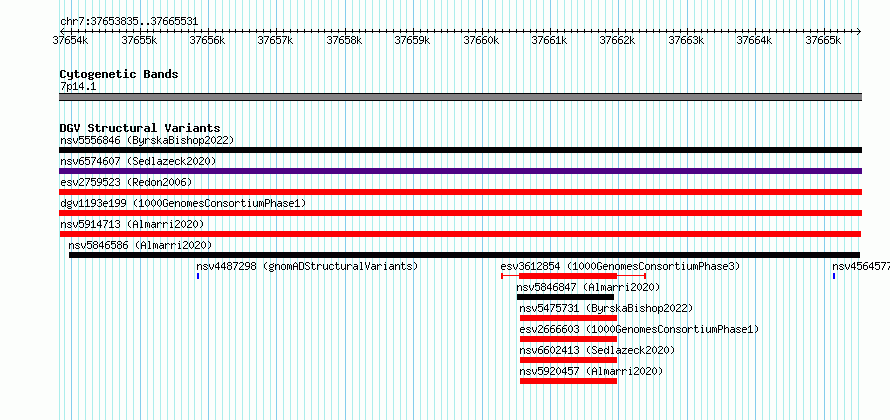Image resolution: width=890 pixels, height=420 pixels.
Task: Click the 37664k ruler label
Action: coord(754,40)
